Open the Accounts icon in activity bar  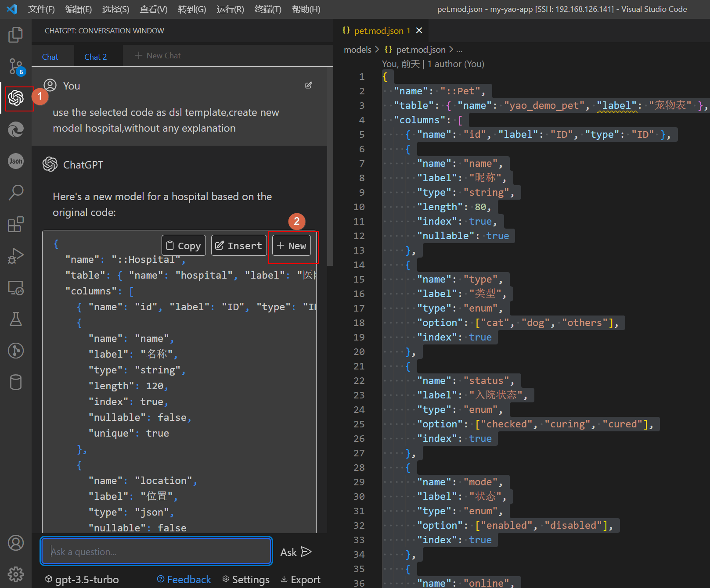(x=16, y=543)
